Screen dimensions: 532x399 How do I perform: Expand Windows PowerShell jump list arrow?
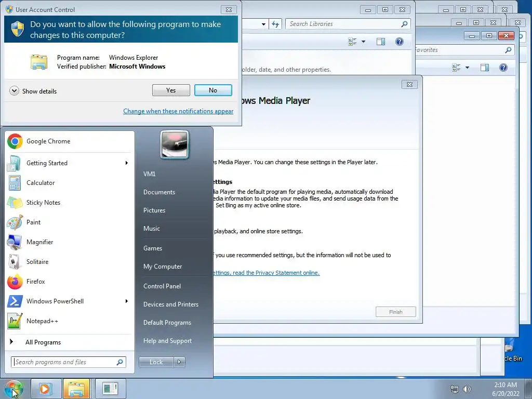pyautogui.click(x=127, y=301)
